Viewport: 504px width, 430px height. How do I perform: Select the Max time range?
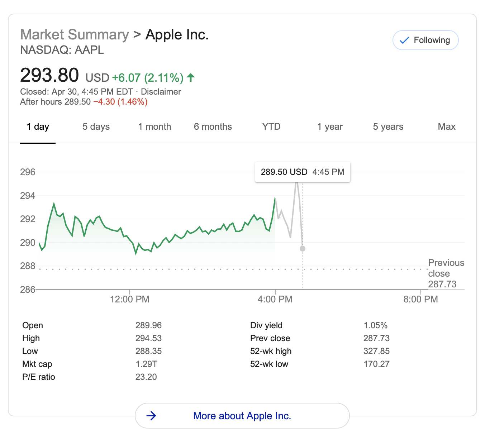(446, 126)
